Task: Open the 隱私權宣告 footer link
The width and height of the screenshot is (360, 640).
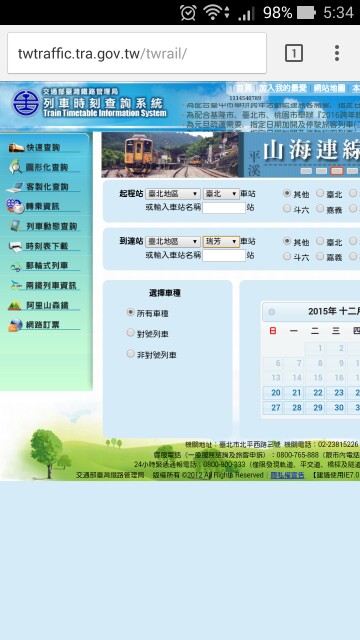Action: tap(287, 475)
